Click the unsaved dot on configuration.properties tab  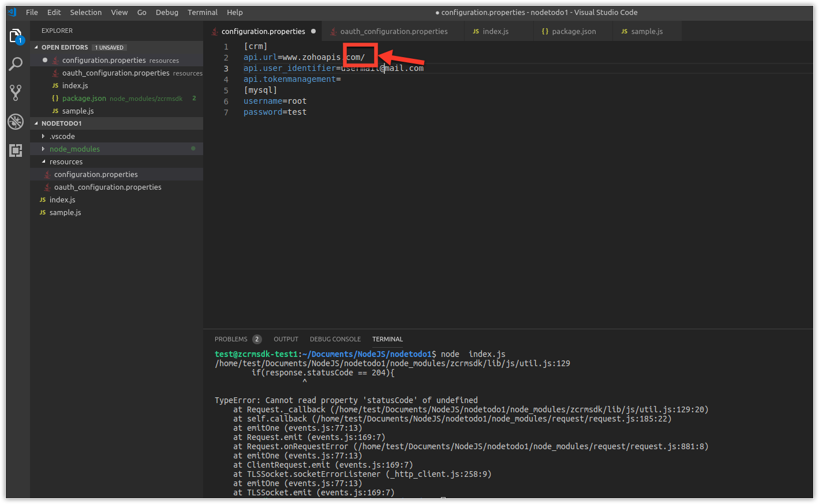tap(313, 31)
